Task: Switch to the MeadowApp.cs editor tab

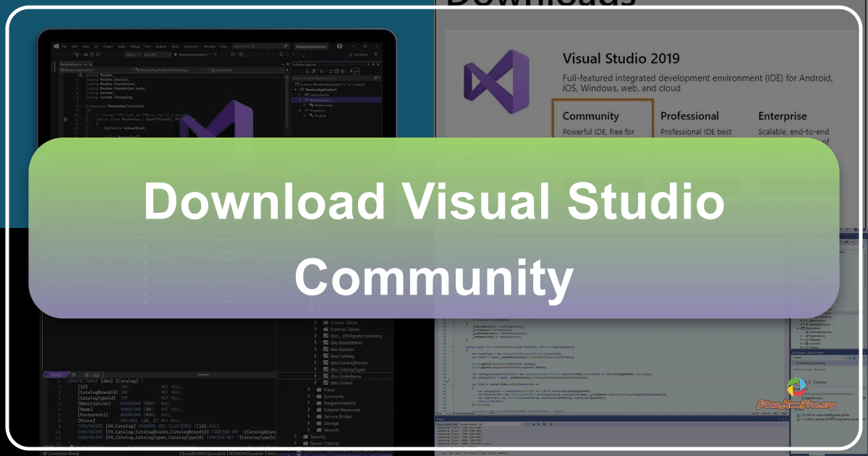Action: coord(70,64)
